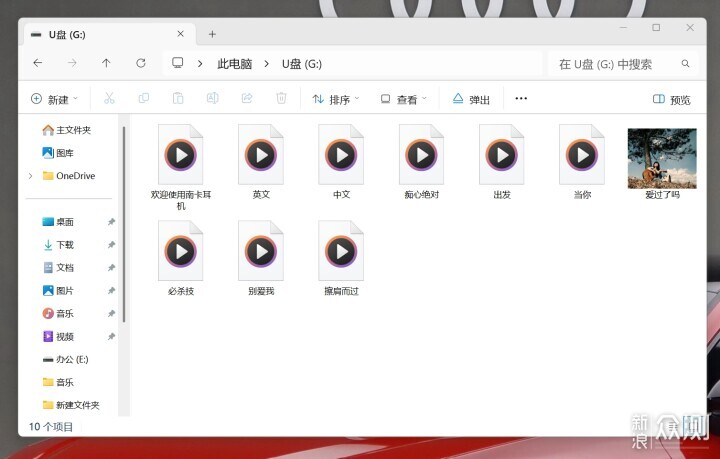Viewport: 720px width, 459px height.
Task: Open a new tab with the plus button
Action: (212, 34)
